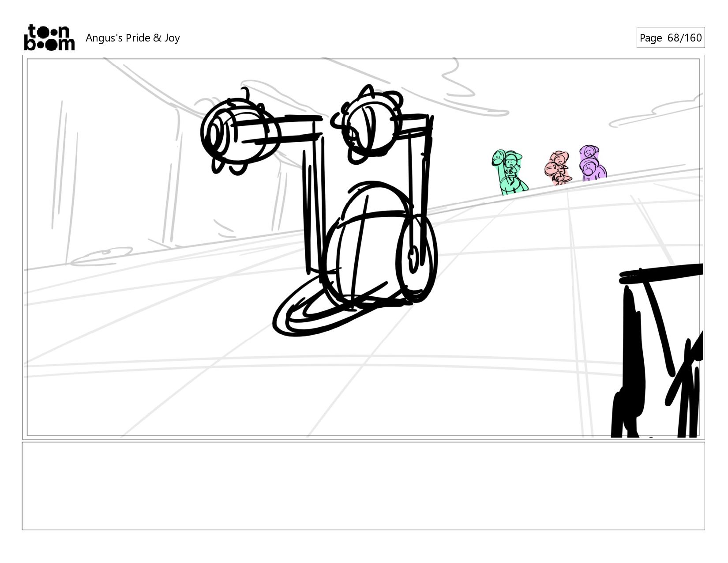The height and width of the screenshot is (563, 728).
Task: Click the Toon Boom logo
Action: pyautogui.click(x=49, y=38)
